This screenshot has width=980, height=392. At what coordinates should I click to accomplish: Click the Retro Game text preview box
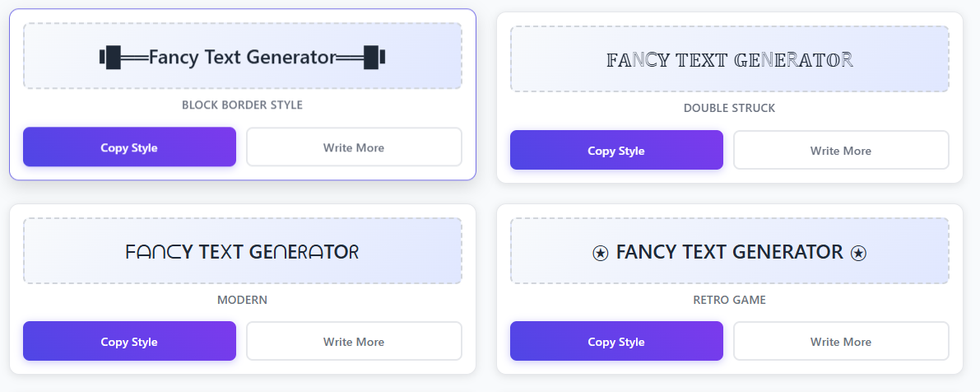(x=729, y=250)
